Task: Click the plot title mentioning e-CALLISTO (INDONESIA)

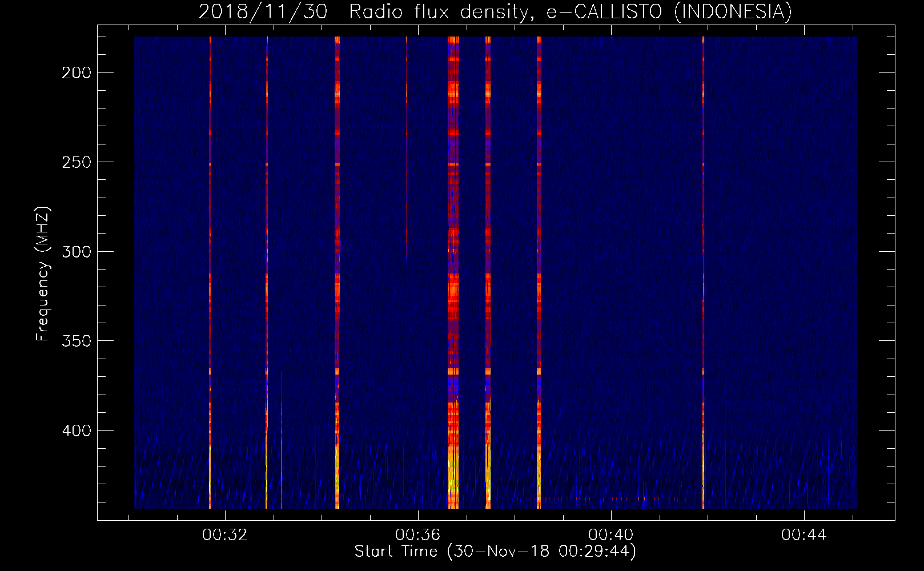Action: 495,11
